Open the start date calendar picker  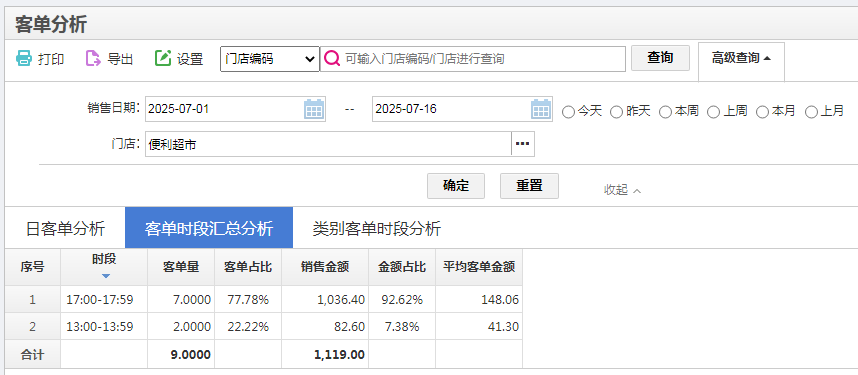(314, 109)
